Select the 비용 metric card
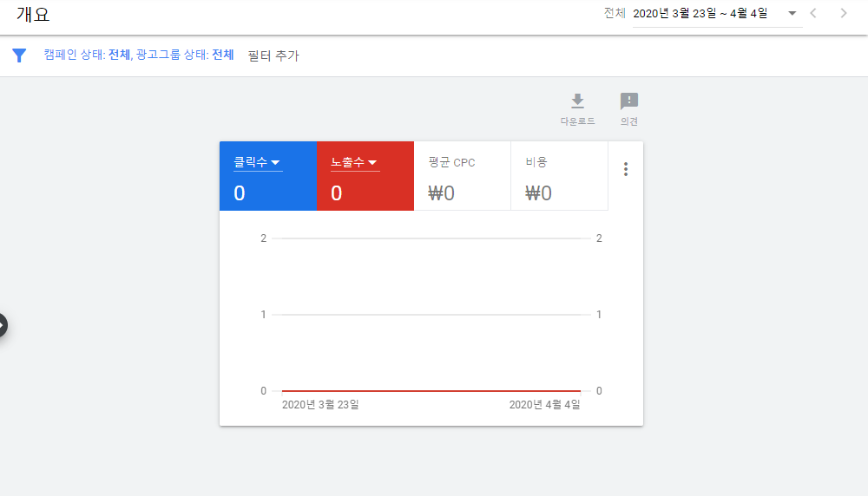The image size is (868, 496). pos(559,176)
